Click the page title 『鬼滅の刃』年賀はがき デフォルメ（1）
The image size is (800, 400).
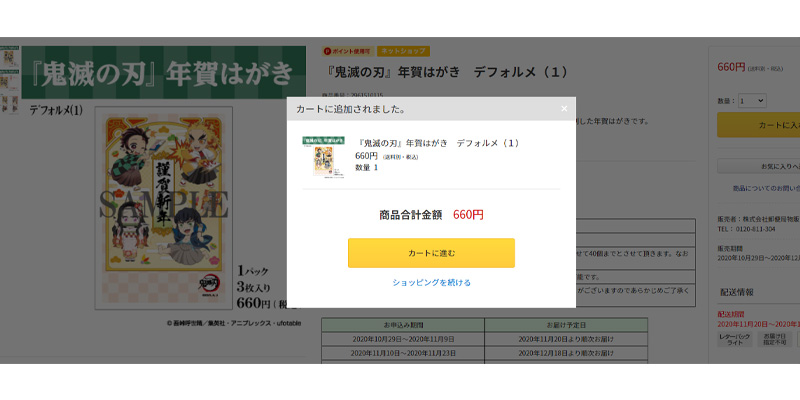(x=446, y=72)
